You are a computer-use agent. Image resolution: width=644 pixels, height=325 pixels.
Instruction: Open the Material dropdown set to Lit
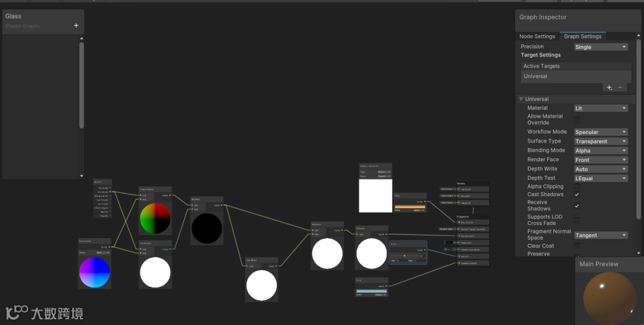pyautogui.click(x=601, y=108)
